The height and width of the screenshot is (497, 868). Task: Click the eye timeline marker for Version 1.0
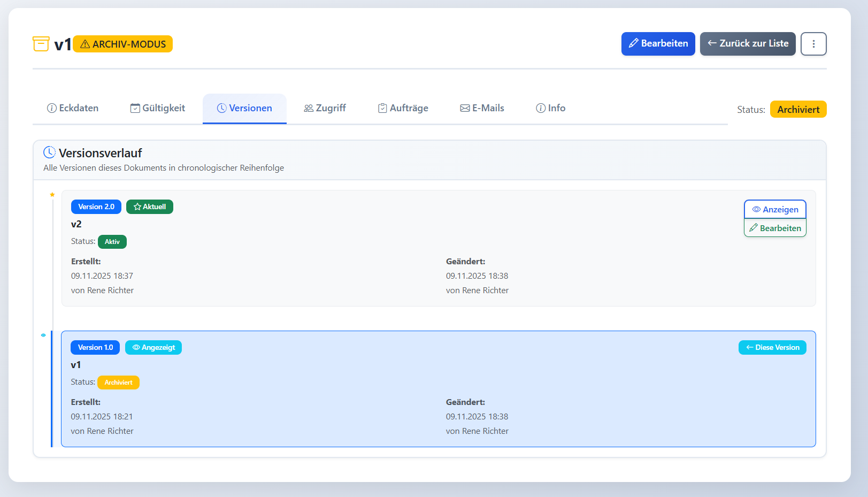tap(43, 335)
